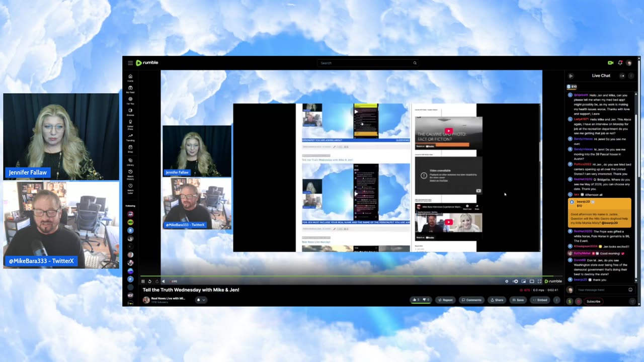This screenshot has width=644, height=362.
Task: Open Watch Later in the sidebar
Action: [x=130, y=190]
